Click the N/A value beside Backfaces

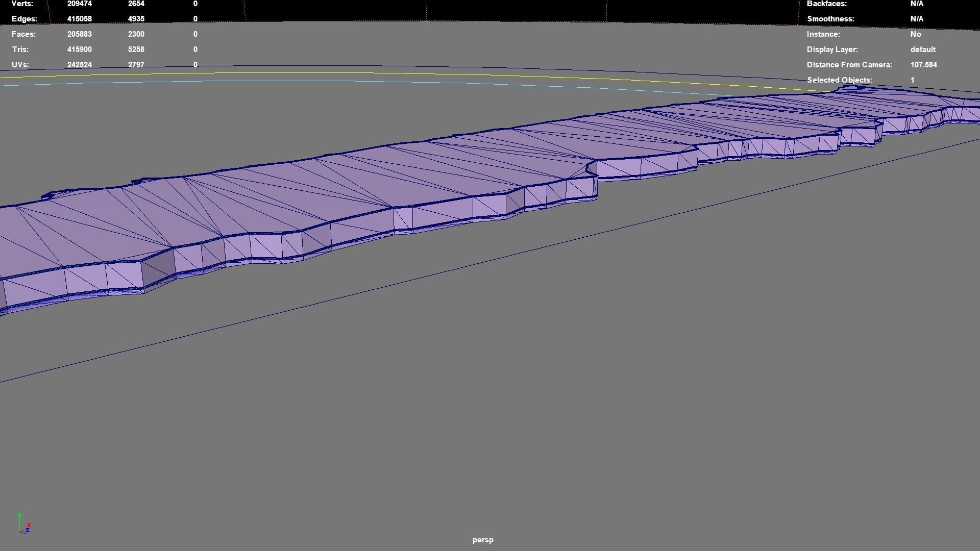coord(917,4)
